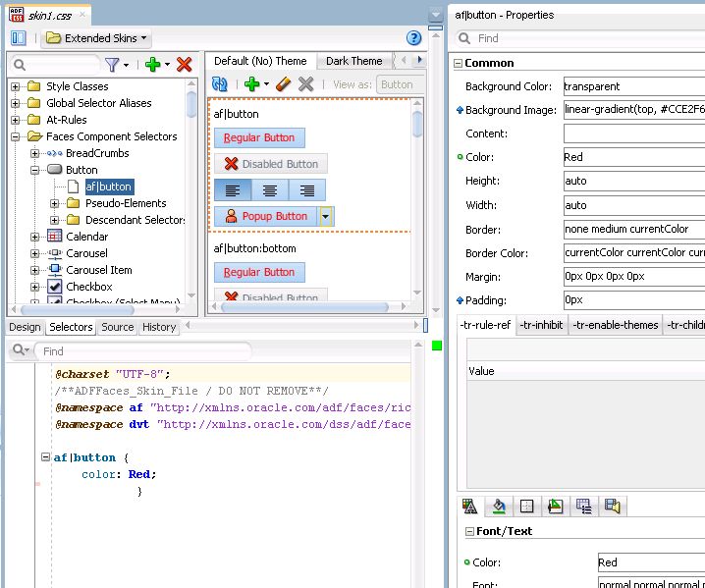This screenshot has height=588, width=705.
Task: Click the red X delete in selector tree toolbar
Action: [x=184, y=65]
